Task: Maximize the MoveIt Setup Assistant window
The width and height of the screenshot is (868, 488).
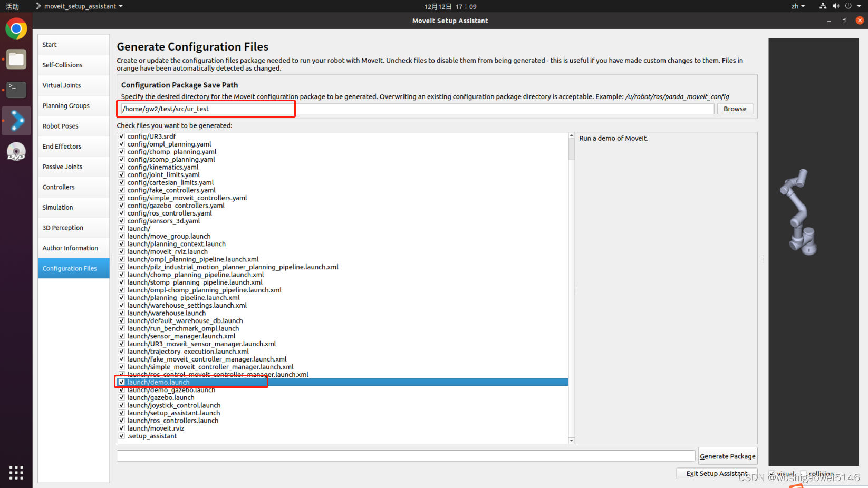Action: tap(844, 21)
